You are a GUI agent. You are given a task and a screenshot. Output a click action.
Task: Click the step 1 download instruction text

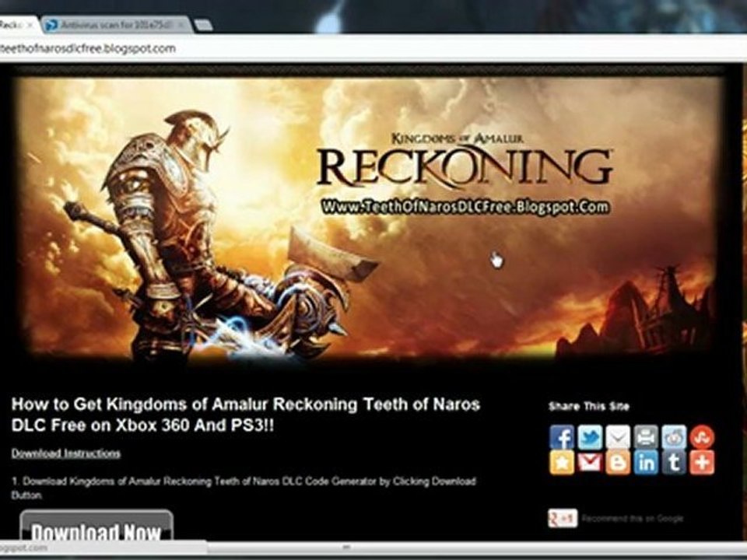(244, 488)
